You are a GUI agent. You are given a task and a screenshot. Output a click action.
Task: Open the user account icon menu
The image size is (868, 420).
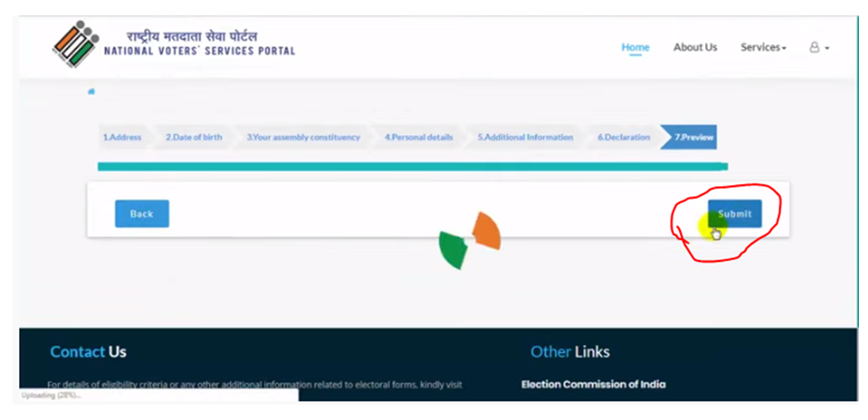point(818,47)
